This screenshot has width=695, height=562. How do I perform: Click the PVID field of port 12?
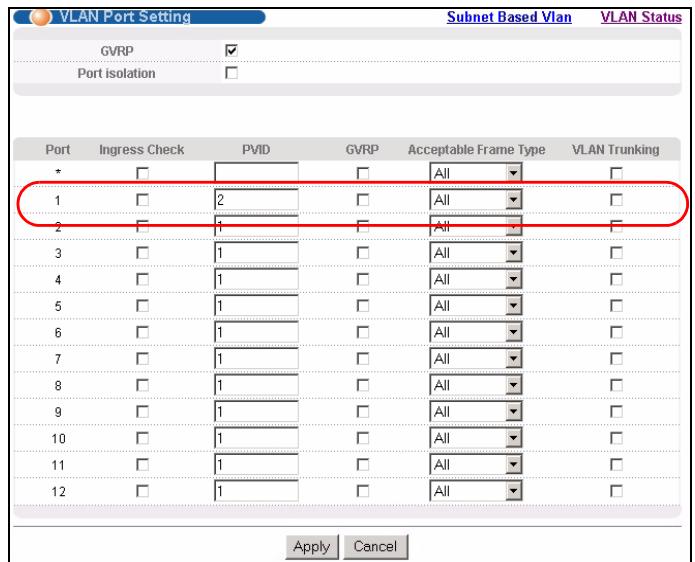(x=256, y=491)
